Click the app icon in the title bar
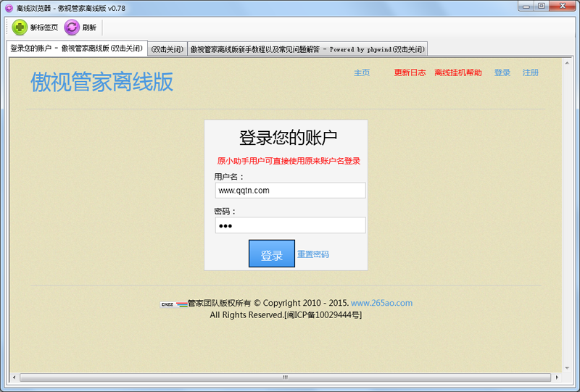The height and width of the screenshot is (392, 580). (x=8, y=7)
